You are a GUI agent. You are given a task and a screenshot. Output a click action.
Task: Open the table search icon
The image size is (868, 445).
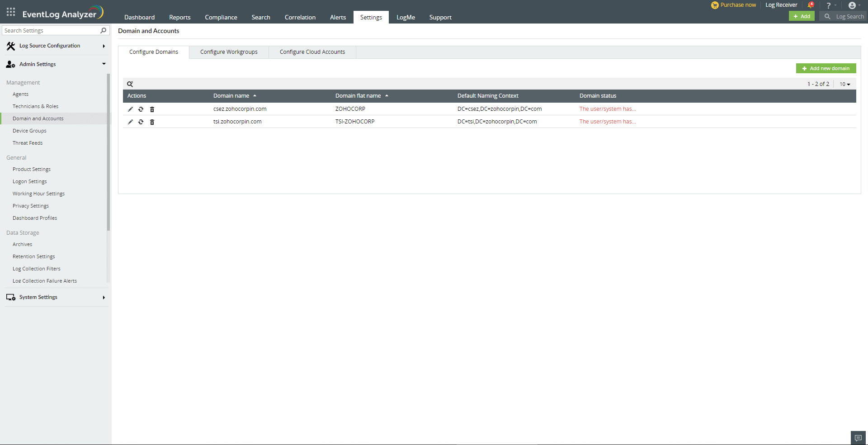[130, 84]
